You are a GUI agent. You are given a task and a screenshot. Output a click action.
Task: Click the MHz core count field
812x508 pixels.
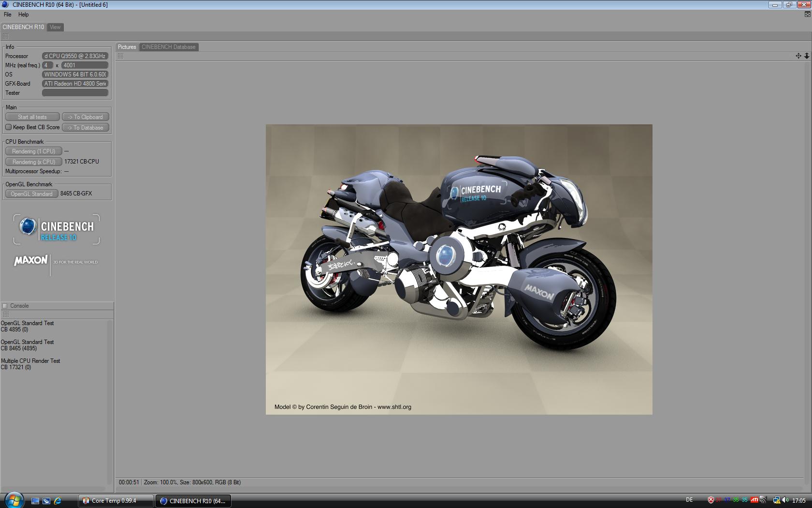coord(47,65)
